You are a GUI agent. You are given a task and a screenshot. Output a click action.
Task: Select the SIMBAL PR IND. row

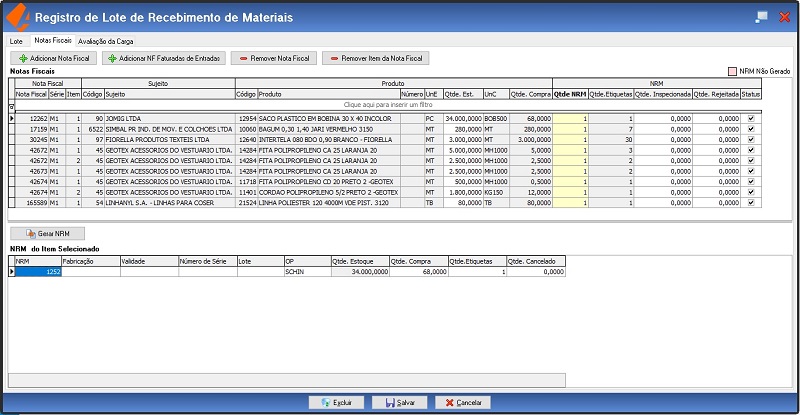pos(160,129)
